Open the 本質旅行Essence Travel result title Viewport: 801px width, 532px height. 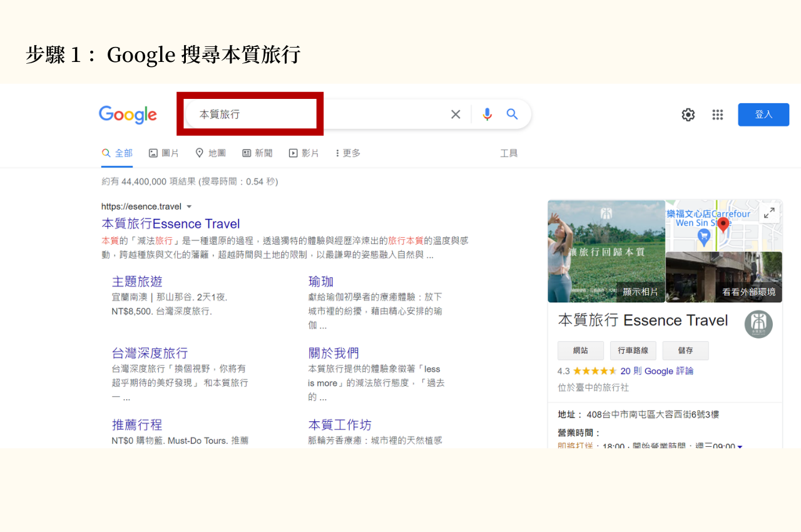[171, 224]
